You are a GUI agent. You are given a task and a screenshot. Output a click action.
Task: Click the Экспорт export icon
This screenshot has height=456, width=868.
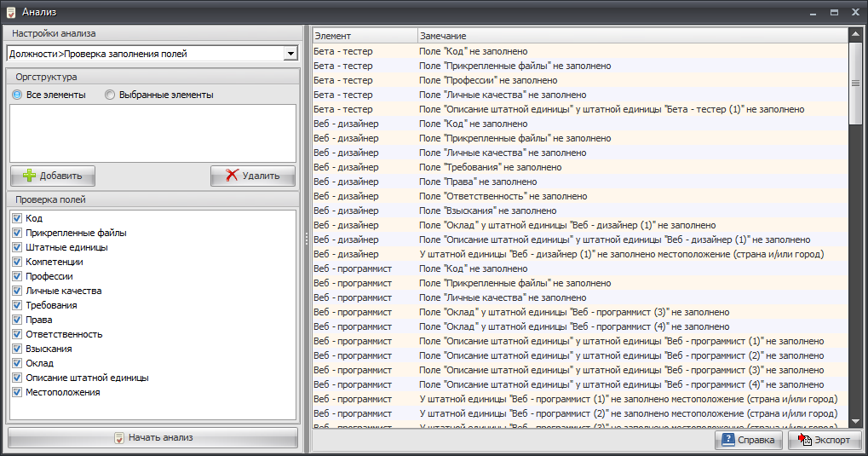click(803, 440)
